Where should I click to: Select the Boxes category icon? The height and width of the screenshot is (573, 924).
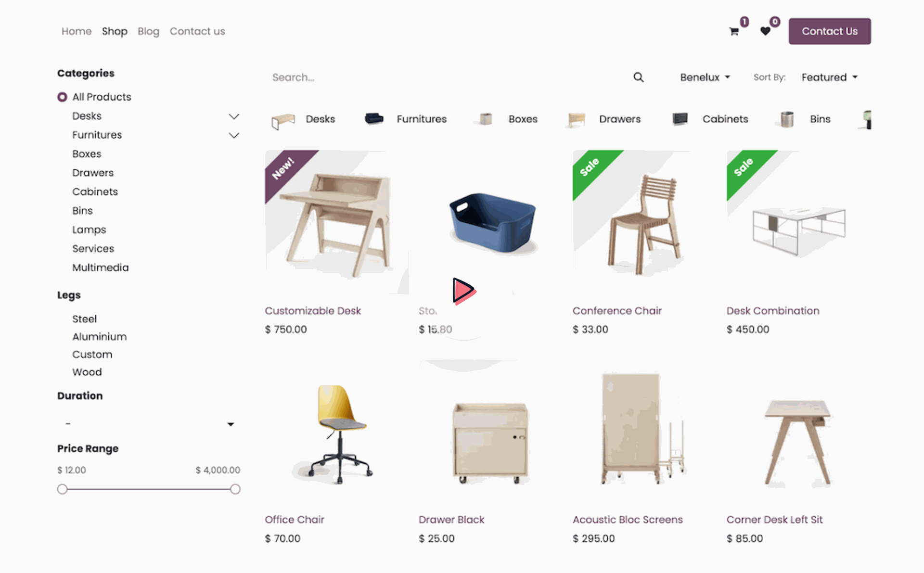click(x=486, y=119)
